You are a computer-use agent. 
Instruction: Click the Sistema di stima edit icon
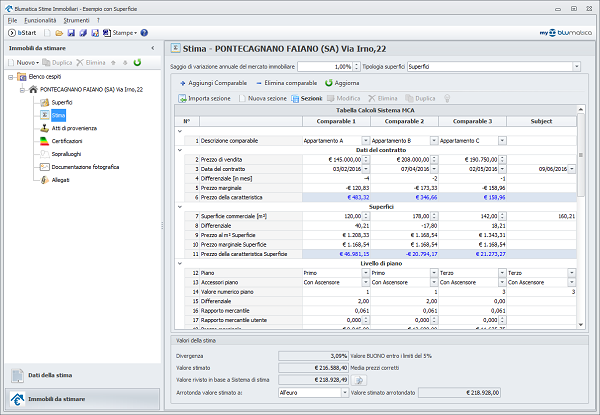click(357, 380)
